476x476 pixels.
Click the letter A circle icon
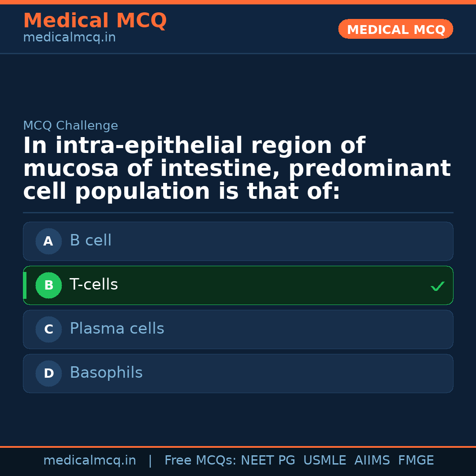pyautogui.click(x=48, y=241)
